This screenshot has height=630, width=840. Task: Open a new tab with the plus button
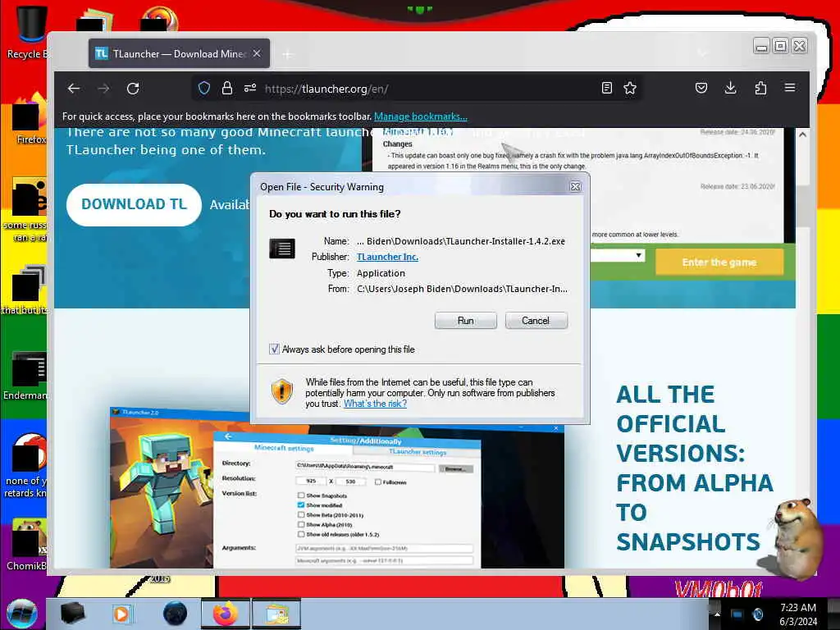pos(288,54)
